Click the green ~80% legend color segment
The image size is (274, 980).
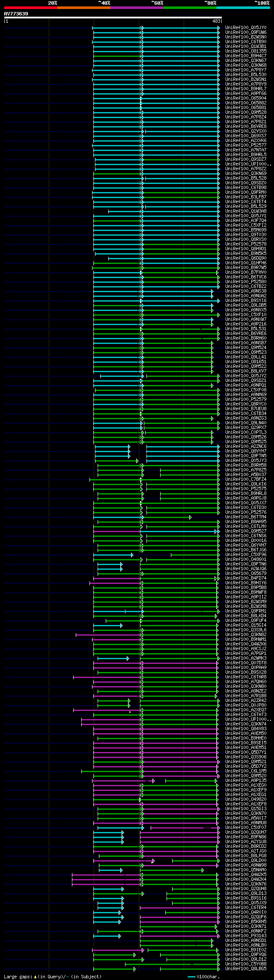tap(190, 8)
